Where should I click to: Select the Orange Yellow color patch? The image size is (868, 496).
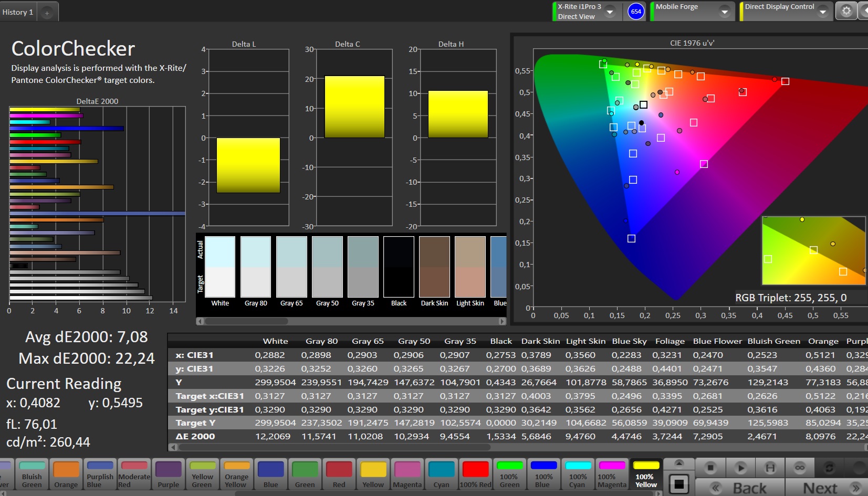236,474
